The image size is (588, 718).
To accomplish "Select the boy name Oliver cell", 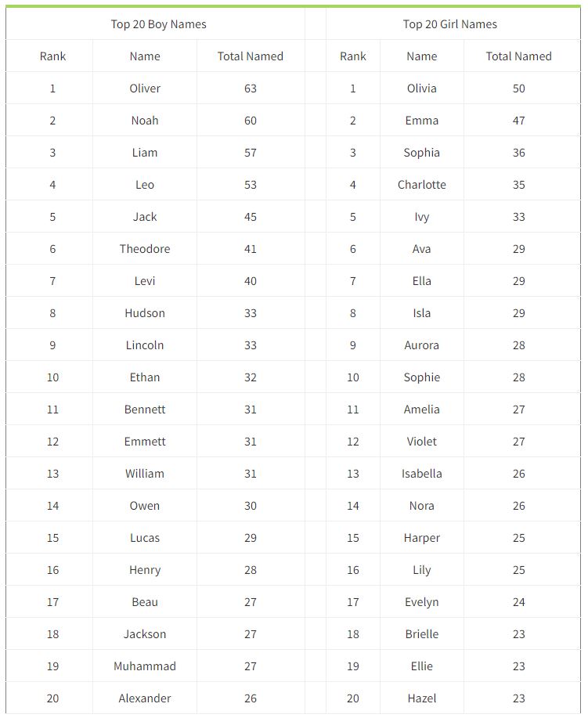I will (x=145, y=88).
